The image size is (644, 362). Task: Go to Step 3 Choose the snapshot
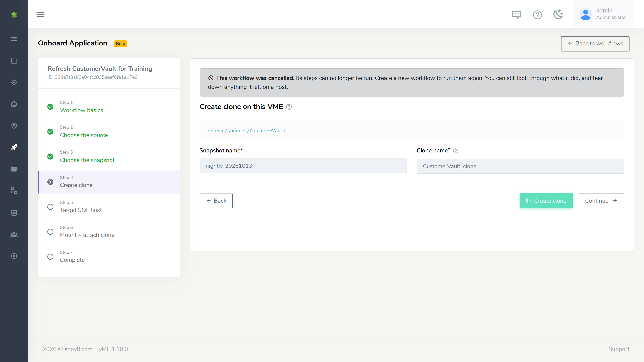(109, 157)
